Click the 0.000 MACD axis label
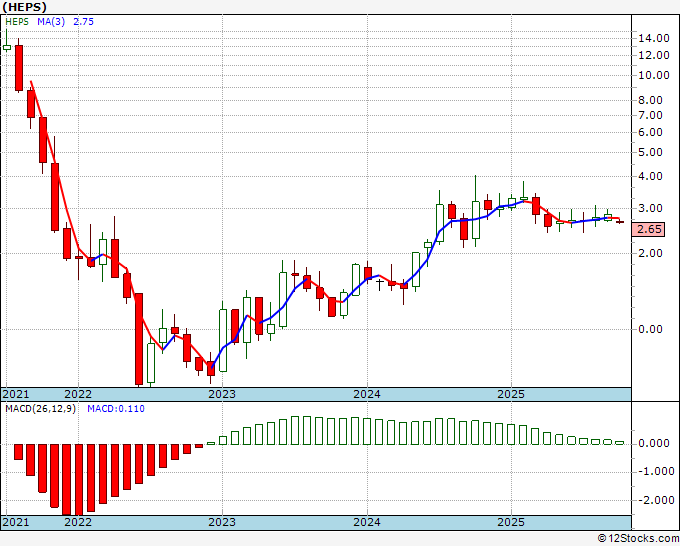 654,443
